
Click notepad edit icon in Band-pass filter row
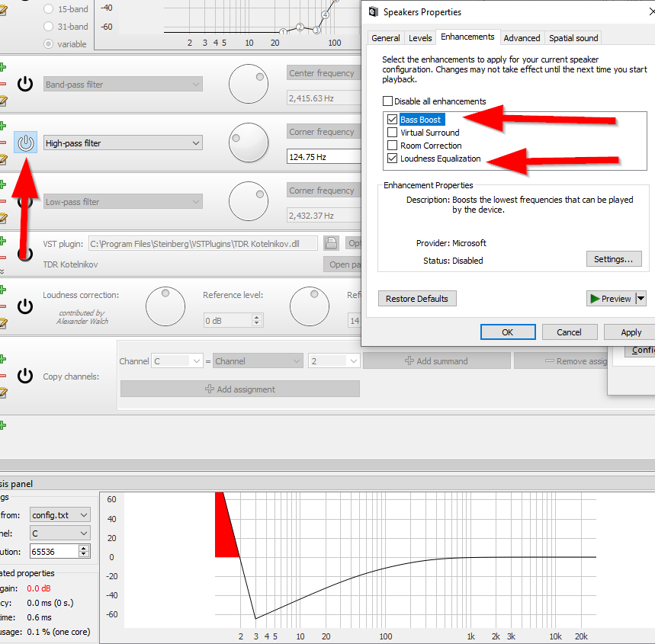pyautogui.click(x=3, y=101)
